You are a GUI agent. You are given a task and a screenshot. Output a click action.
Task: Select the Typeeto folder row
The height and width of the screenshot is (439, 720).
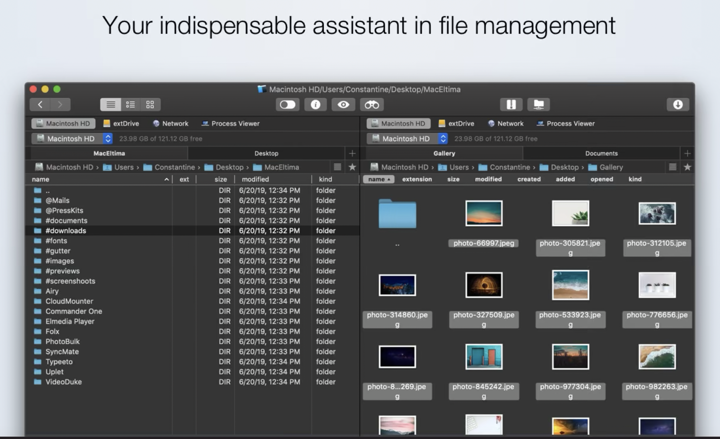click(193, 362)
